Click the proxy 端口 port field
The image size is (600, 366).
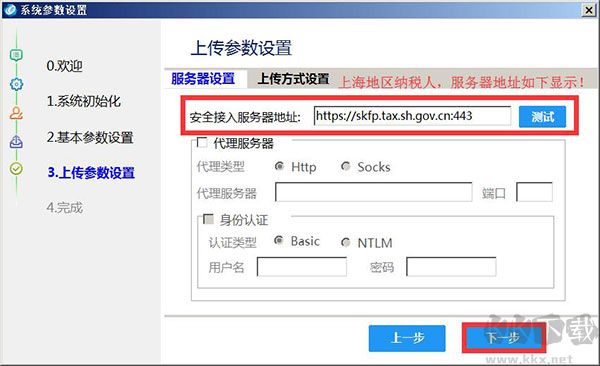534,192
